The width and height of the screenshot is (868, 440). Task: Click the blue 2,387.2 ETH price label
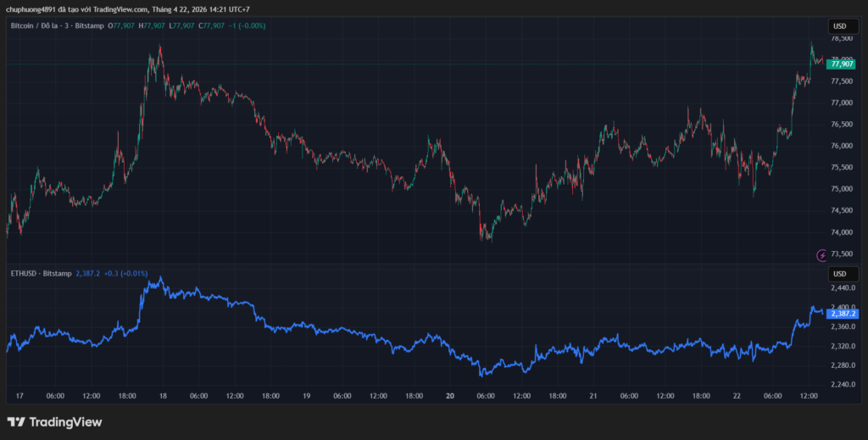[844, 314]
